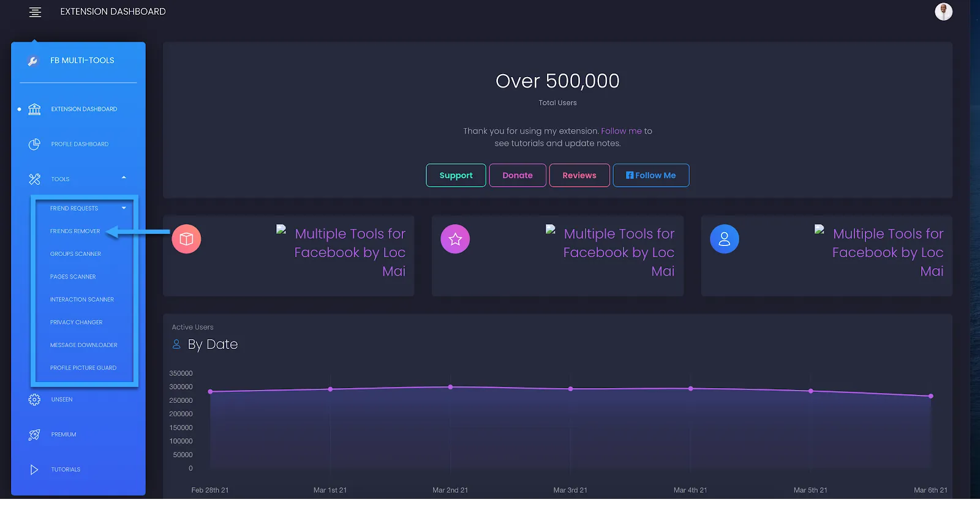Open Friends Remover tool
The width and height of the screenshot is (980, 513).
click(75, 231)
